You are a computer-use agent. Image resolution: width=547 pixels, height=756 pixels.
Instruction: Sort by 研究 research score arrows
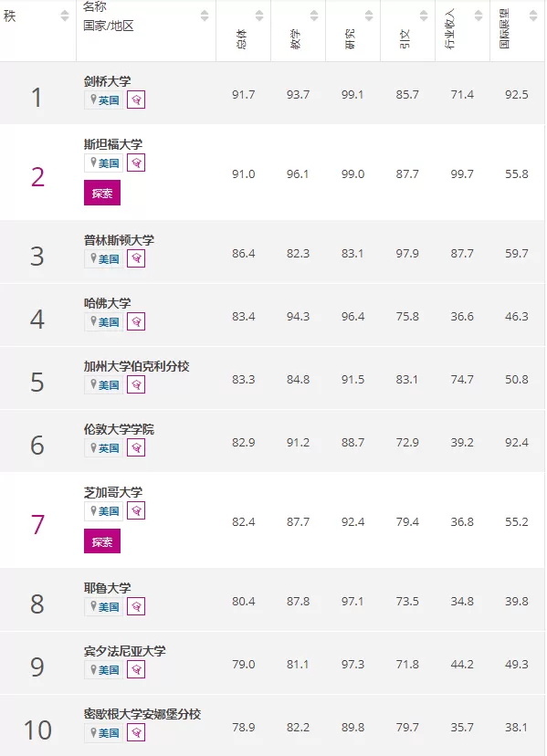click(369, 16)
